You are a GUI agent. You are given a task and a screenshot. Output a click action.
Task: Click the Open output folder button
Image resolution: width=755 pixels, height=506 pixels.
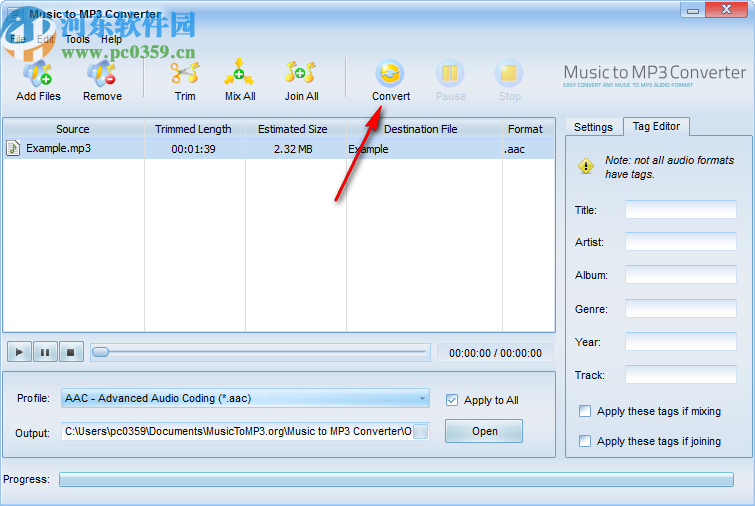pos(484,431)
